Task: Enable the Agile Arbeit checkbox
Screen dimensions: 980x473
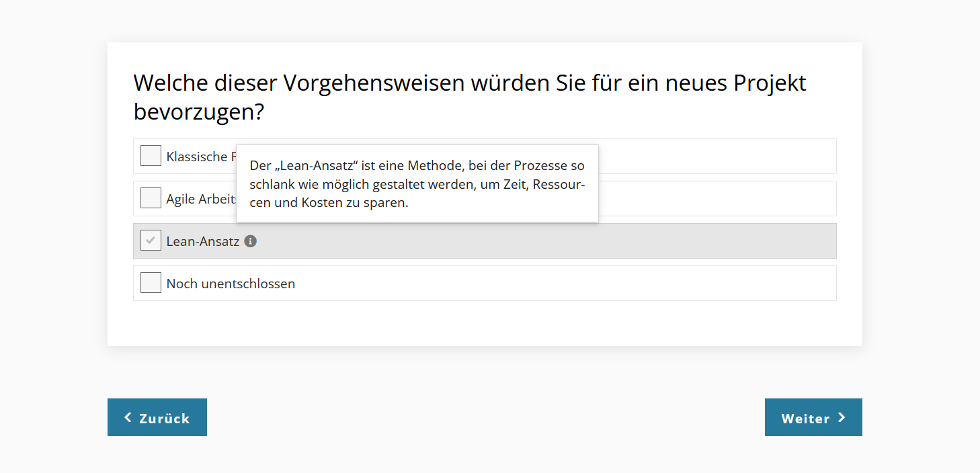Action: [151, 198]
